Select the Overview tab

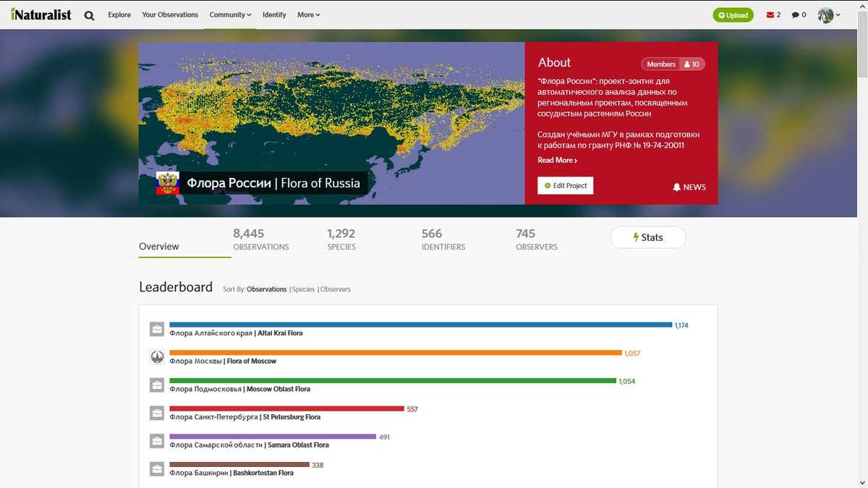[x=158, y=246]
